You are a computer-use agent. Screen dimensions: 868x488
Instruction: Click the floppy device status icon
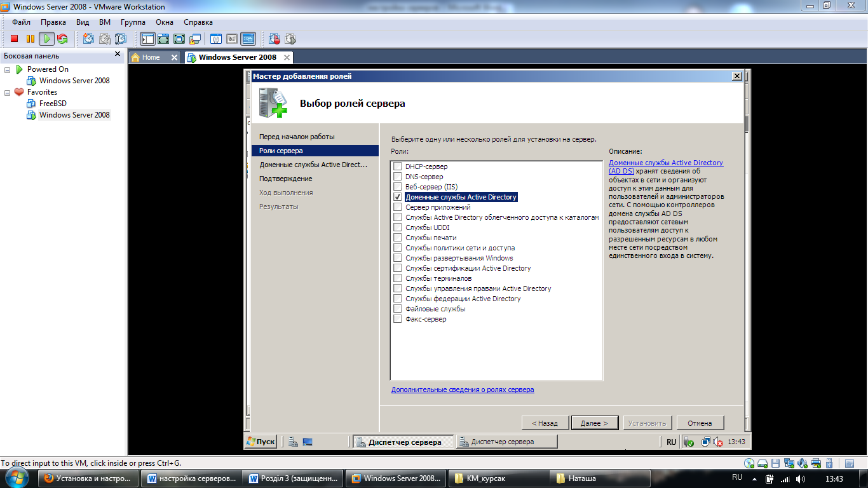[x=776, y=463]
